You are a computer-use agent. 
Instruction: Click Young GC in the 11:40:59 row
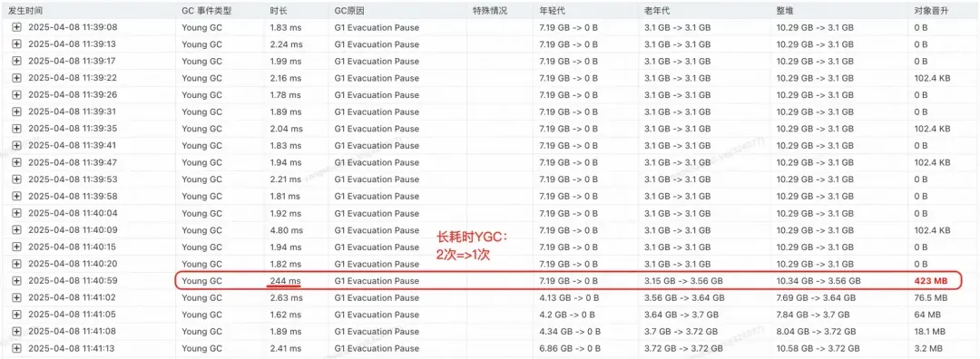click(x=201, y=281)
